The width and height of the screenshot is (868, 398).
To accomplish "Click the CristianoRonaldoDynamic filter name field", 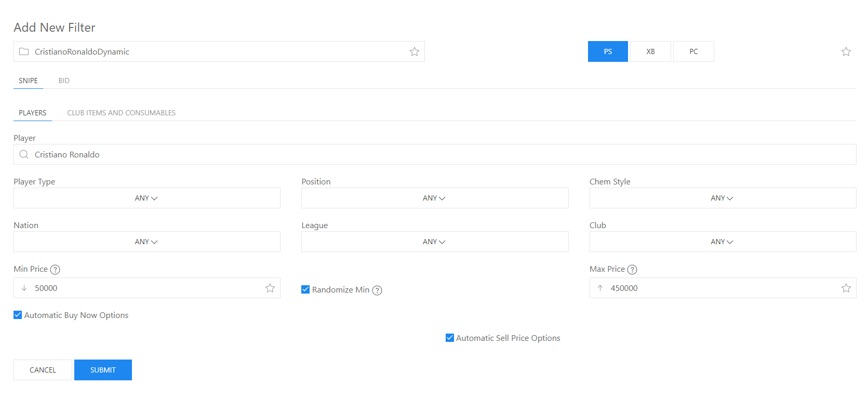I will pos(219,51).
